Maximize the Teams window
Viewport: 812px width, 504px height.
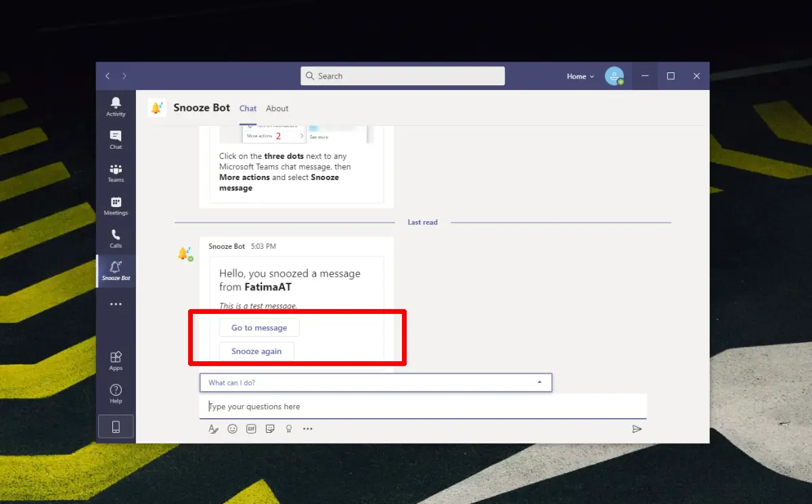[x=671, y=76]
